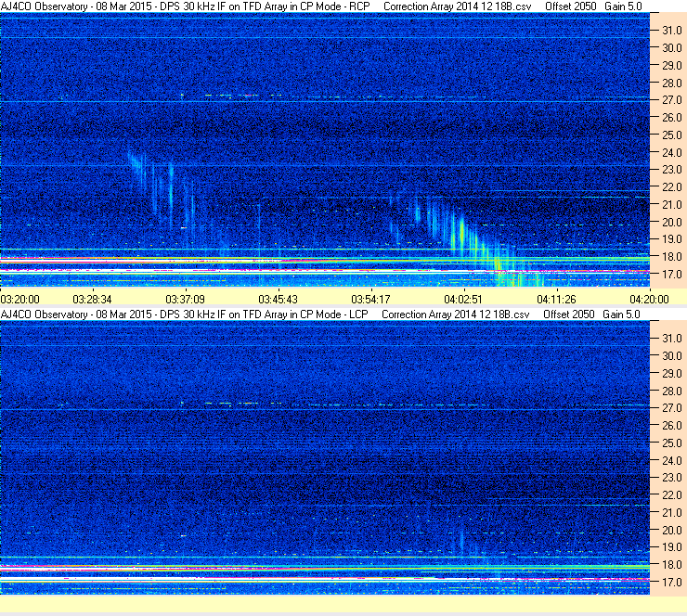
Task: Click the 17.0 frequency label in RCP panel
Action: click(671, 275)
